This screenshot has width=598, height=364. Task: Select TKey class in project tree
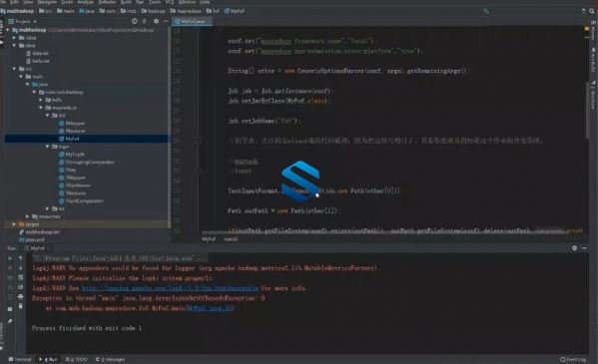coord(68,170)
